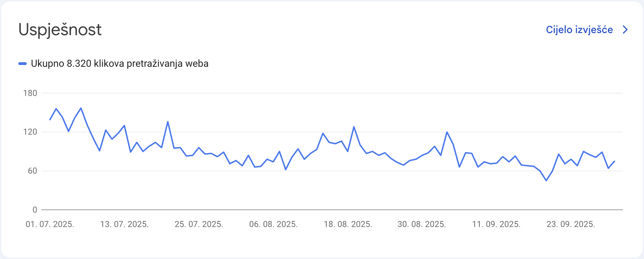
Task: Click the lowest dip of the chart line
Action: click(x=546, y=181)
